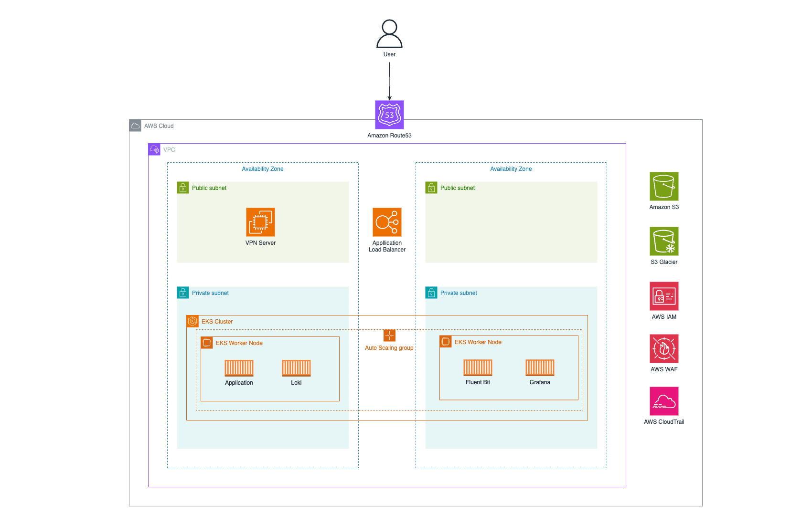Click the Amazon S3 bucket icon
The width and height of the screenshot is (812, 525).
pos(664,186)
